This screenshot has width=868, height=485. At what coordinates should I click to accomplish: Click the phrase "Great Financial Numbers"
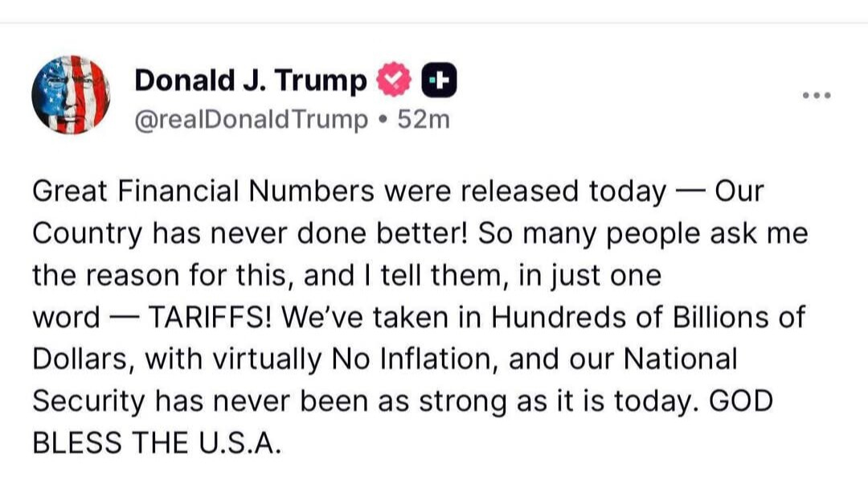click(203, 191)
